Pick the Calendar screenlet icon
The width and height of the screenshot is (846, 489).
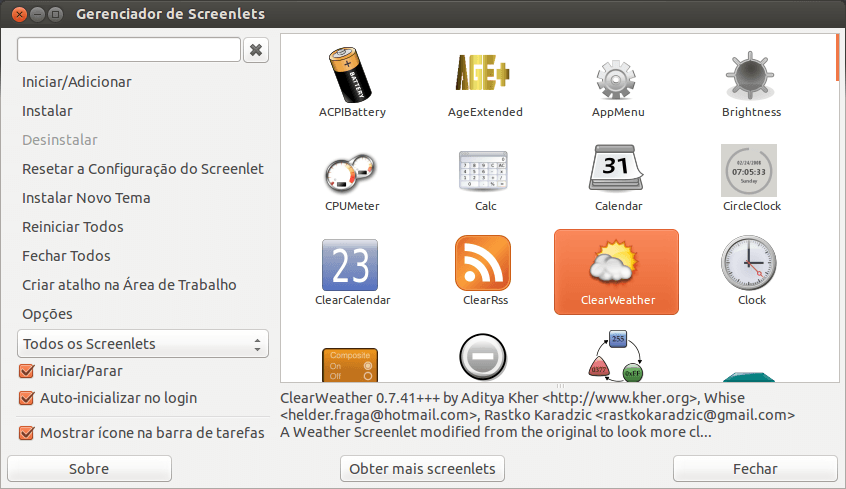pos(618,170)
